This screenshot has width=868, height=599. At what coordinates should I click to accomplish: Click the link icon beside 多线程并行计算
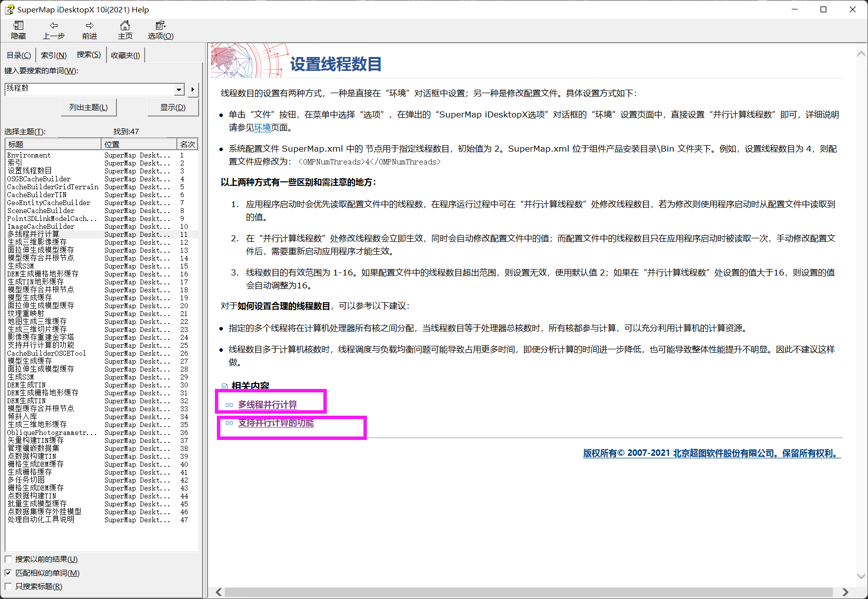(x=229, y=405)
